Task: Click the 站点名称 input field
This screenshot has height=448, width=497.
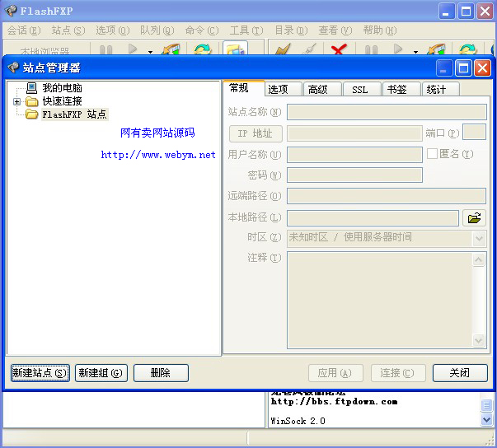Action: tap(387, 112)
